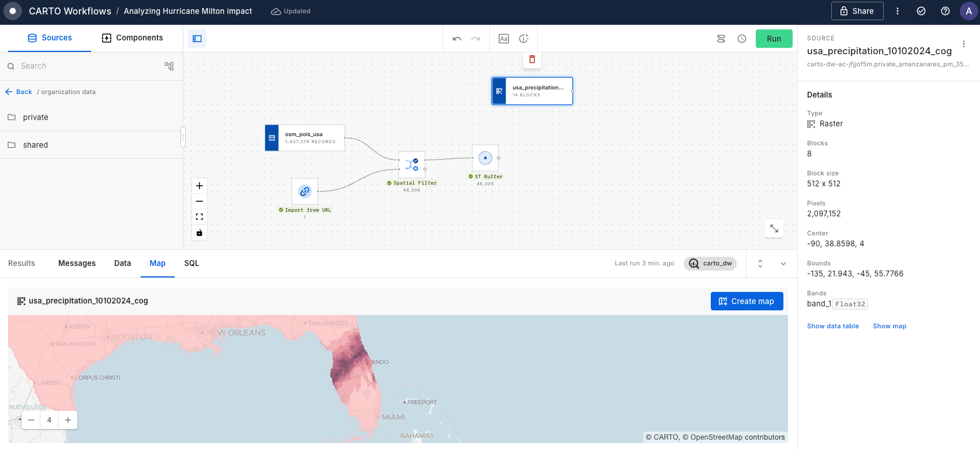Click the Raster type label
Viewport: 980px width, 450px height.
point(831,123)
